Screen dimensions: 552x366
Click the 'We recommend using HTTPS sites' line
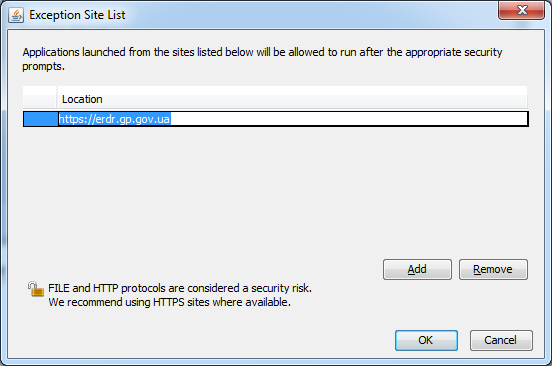(169, 302)
